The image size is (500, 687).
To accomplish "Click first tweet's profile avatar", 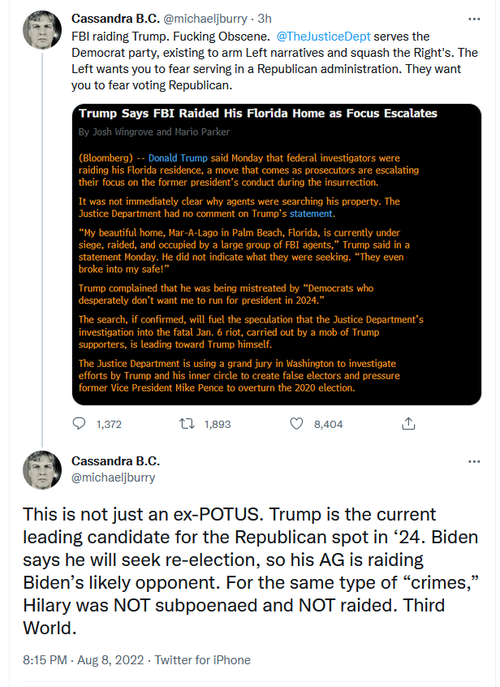I will [x=42, y=30].
